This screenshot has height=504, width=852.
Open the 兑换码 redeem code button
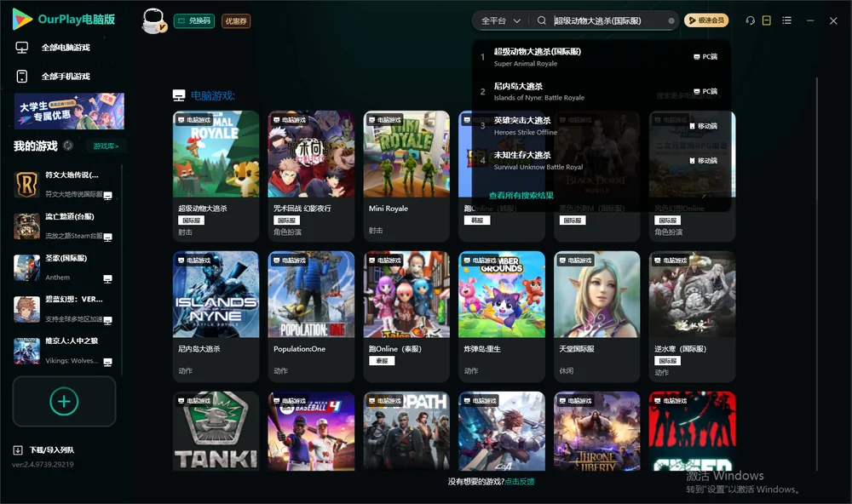click(194, 20)
